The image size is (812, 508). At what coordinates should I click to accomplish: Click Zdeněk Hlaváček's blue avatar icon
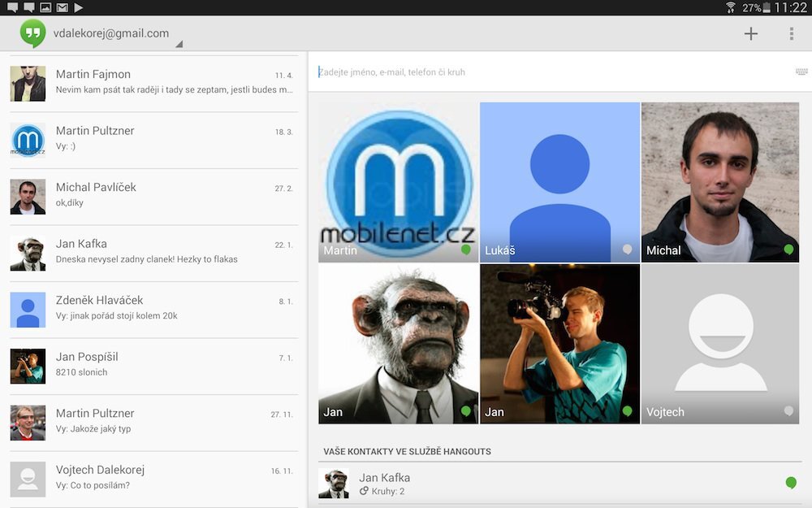pos(28,310)
